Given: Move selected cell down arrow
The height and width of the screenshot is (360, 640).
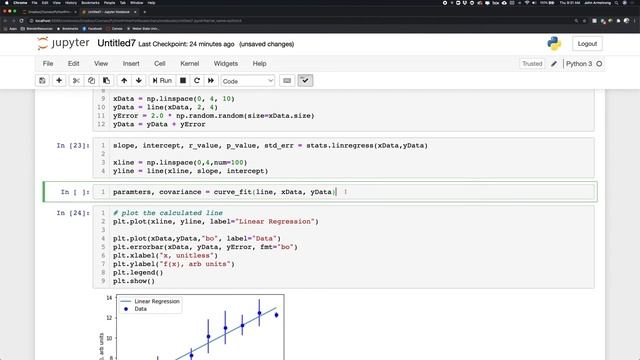Looking at the screenshot, I should [x=139, y=81].
